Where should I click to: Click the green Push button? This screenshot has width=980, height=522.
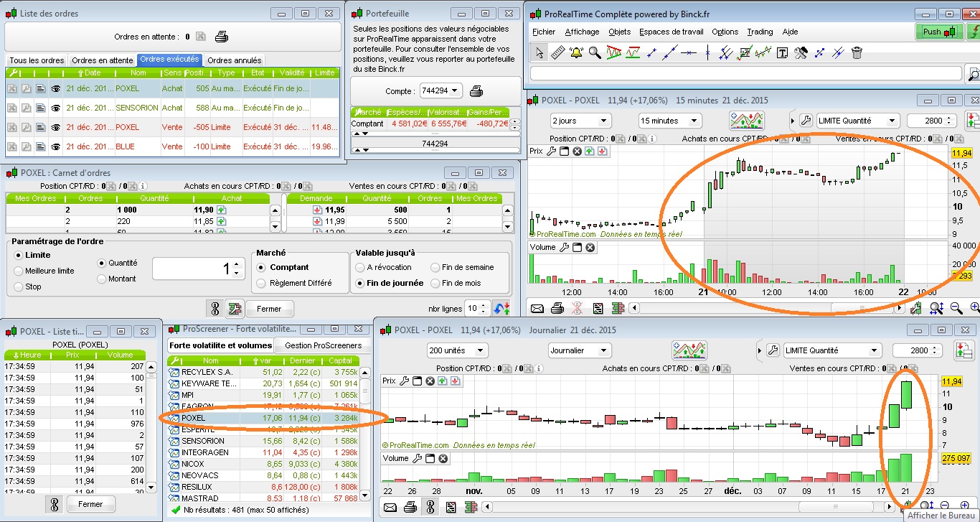coord(939,32)
